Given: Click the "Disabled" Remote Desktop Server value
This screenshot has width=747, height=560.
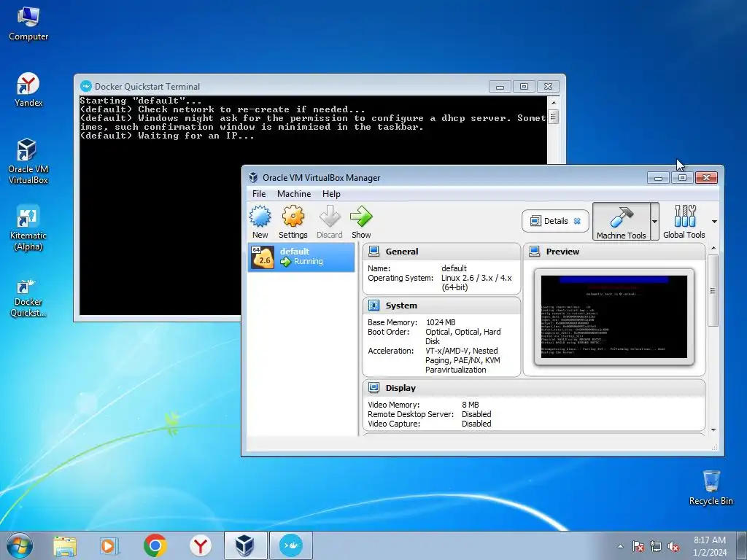Looking at the screenshot, I should pos(476,414).
